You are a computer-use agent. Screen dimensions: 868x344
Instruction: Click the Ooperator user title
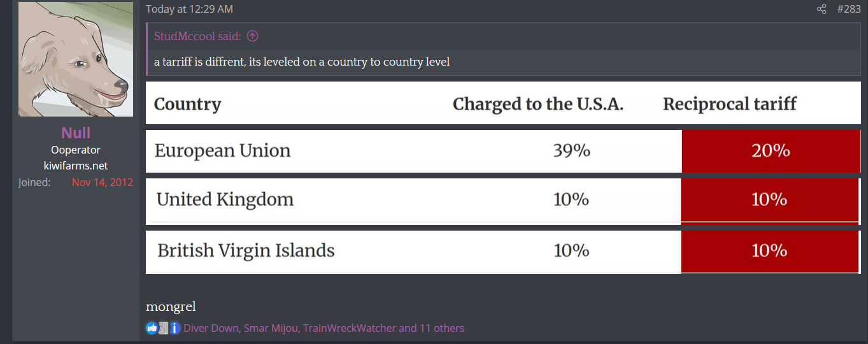tap(76, 150)
